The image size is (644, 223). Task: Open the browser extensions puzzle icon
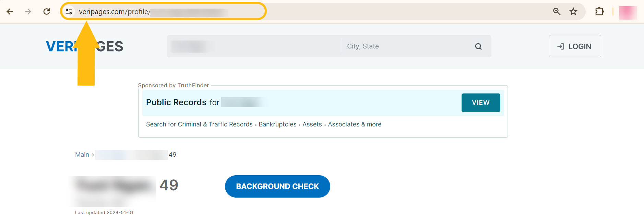[x=599, y=12]
